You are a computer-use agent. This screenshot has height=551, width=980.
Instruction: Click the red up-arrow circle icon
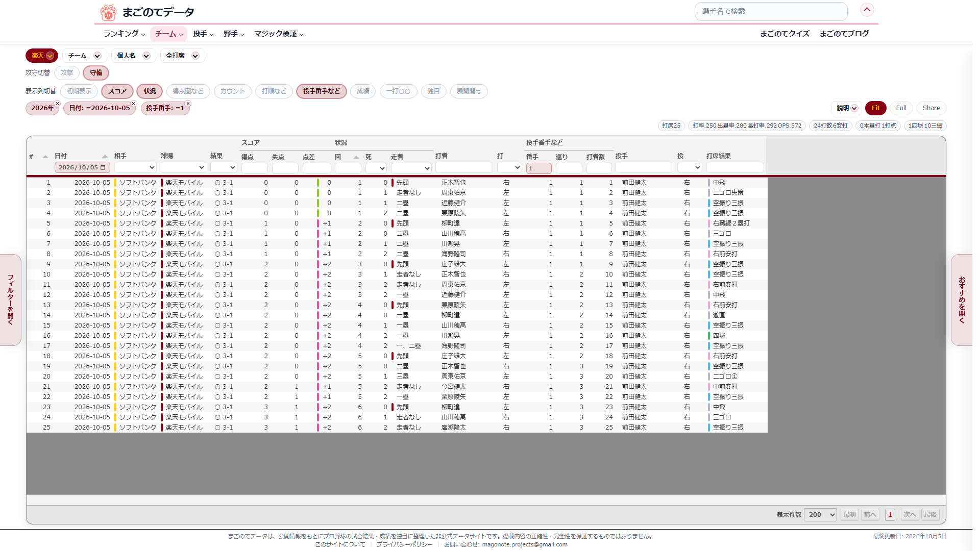(867, 10)
